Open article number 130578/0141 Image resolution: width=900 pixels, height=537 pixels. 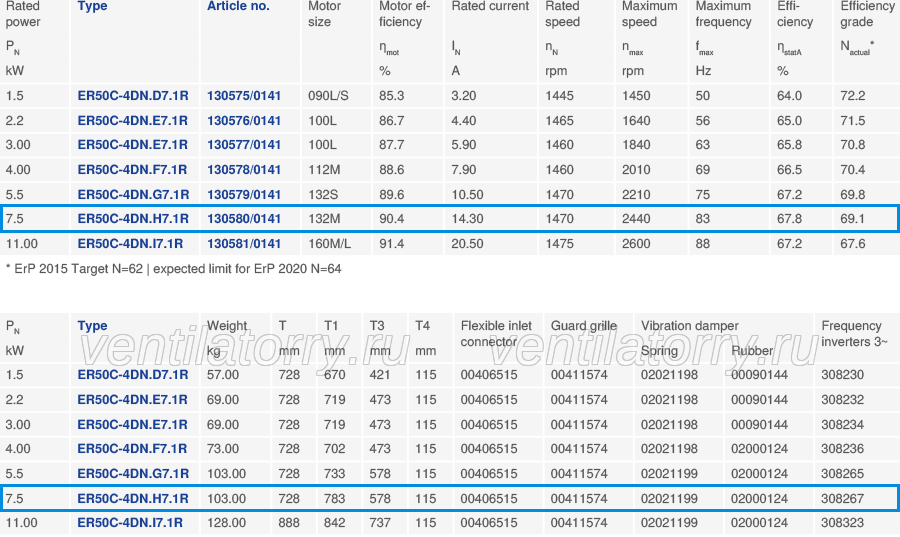[244, 170]
